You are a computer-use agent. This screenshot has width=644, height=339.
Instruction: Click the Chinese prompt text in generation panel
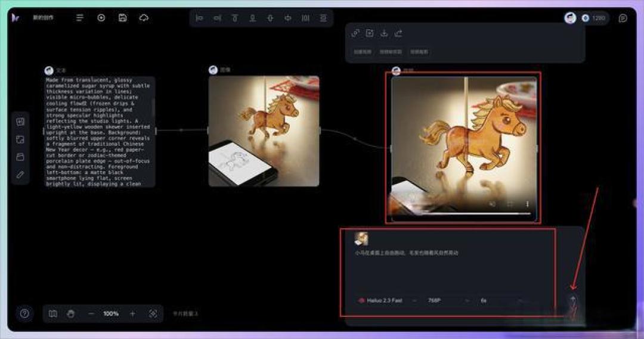point(407,253)
